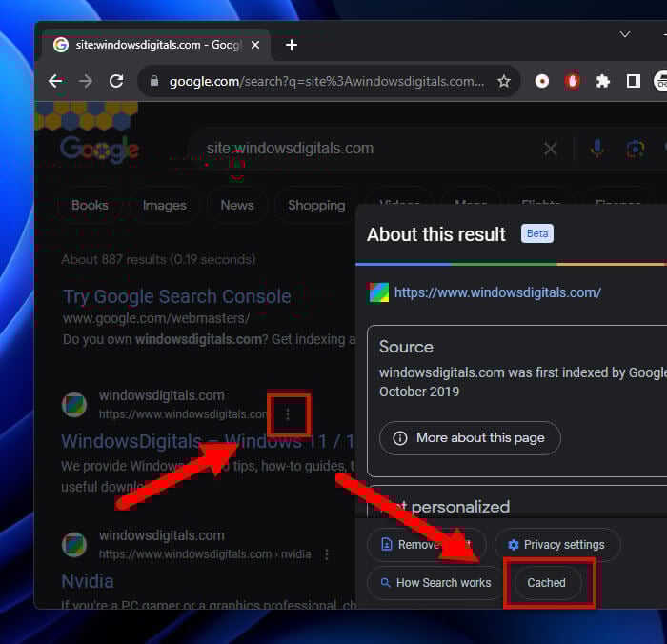Open the WindowsDigitals Windows 11 result title
667x644 pixels.
pyautogui.click(x=208, y=441)
